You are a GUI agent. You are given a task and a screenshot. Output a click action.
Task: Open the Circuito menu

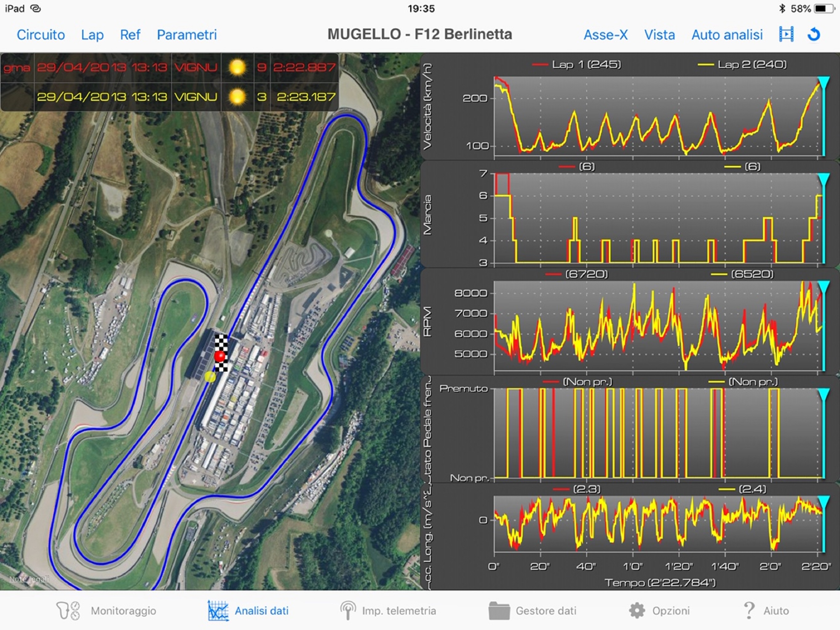[x=41, y=34]
